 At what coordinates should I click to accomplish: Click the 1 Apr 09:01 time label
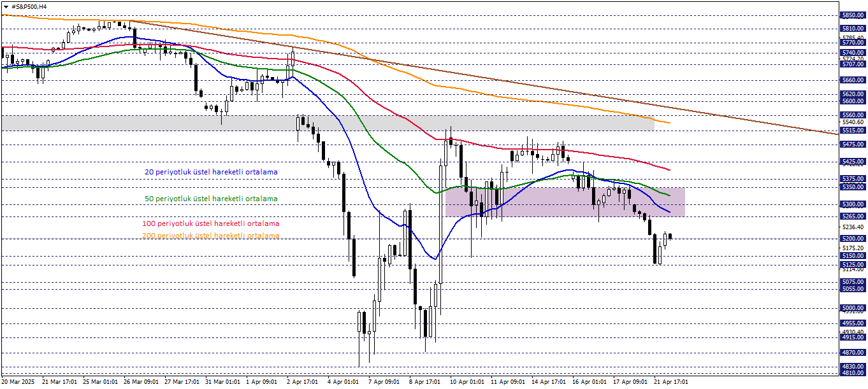(x=262, y=383)
